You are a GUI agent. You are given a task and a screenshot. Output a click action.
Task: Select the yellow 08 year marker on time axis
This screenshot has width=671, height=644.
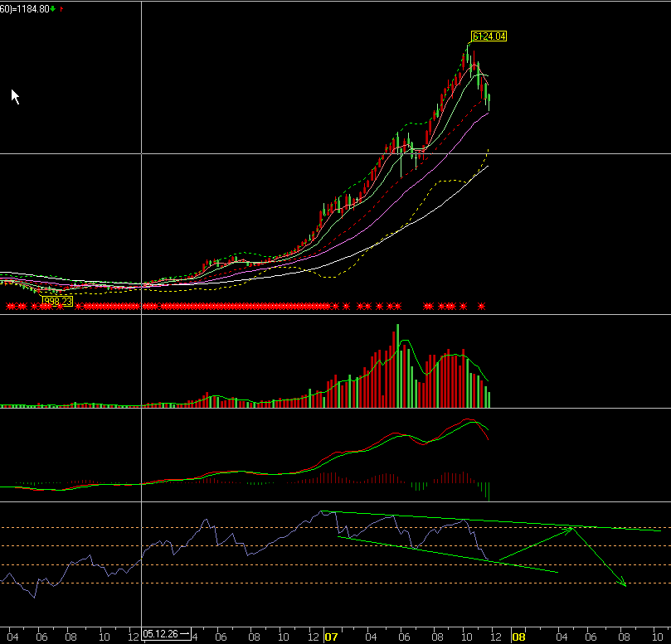point(518,637)
